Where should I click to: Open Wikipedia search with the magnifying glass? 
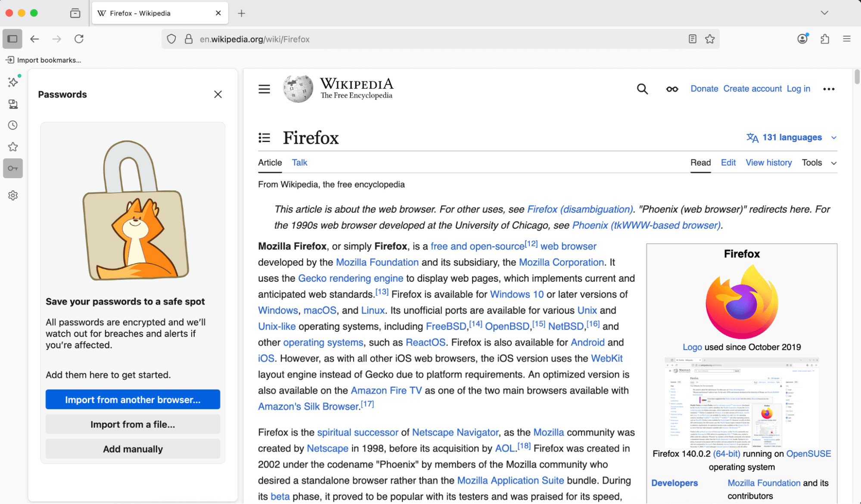click(642, 89)
